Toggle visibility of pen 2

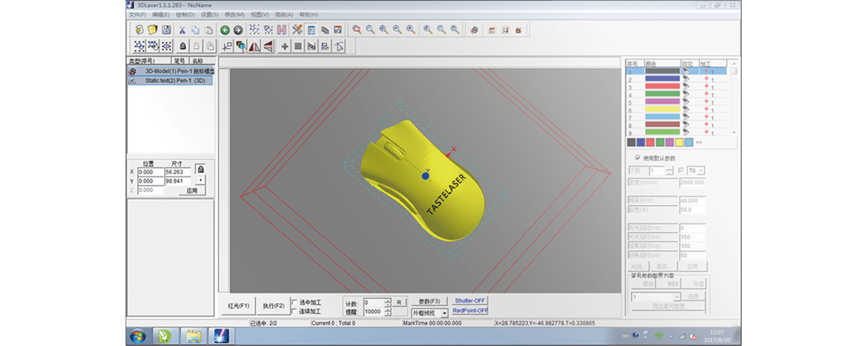687,80
